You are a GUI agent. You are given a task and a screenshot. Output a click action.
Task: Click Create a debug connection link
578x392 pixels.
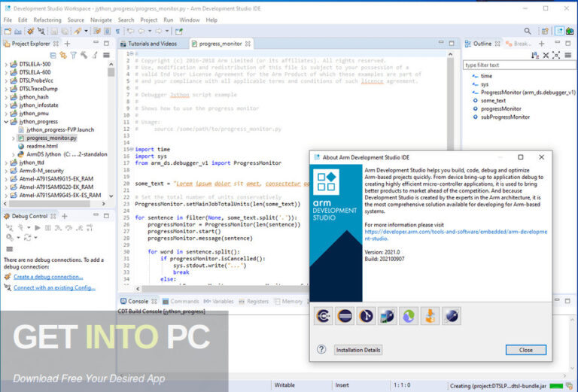(x=48, y=277)
